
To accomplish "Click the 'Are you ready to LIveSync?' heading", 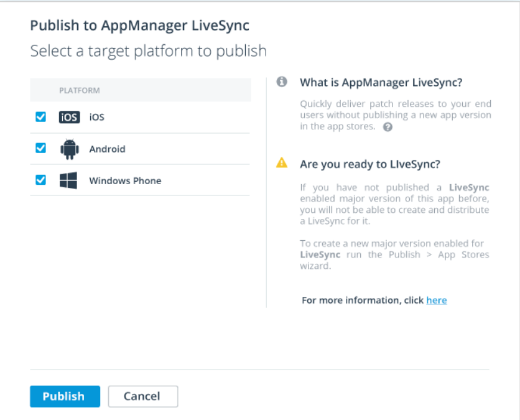I will [x=370, y=164].
